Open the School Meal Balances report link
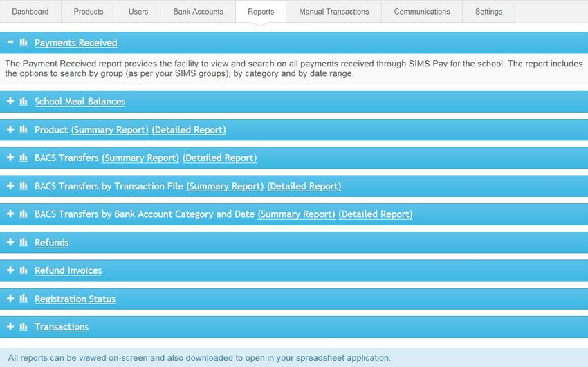The image size is (588, 367). point(80,102)
